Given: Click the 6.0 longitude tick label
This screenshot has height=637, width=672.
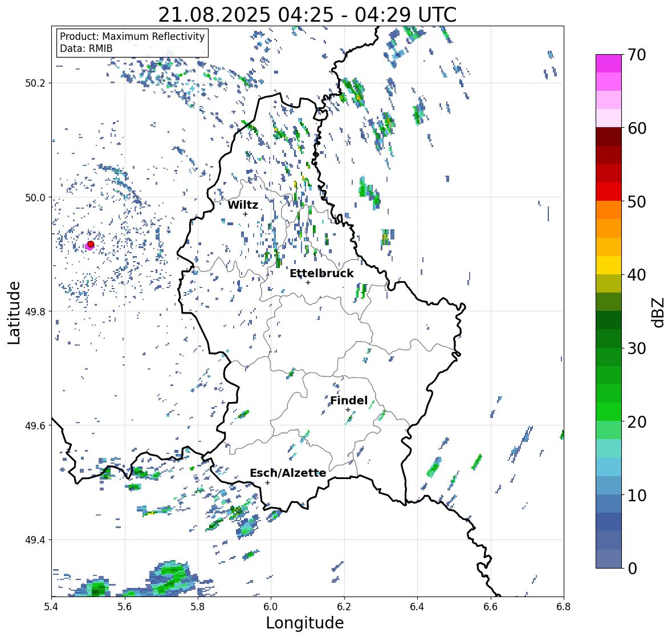Looking at the screenshot, I should tap(271, 607).
